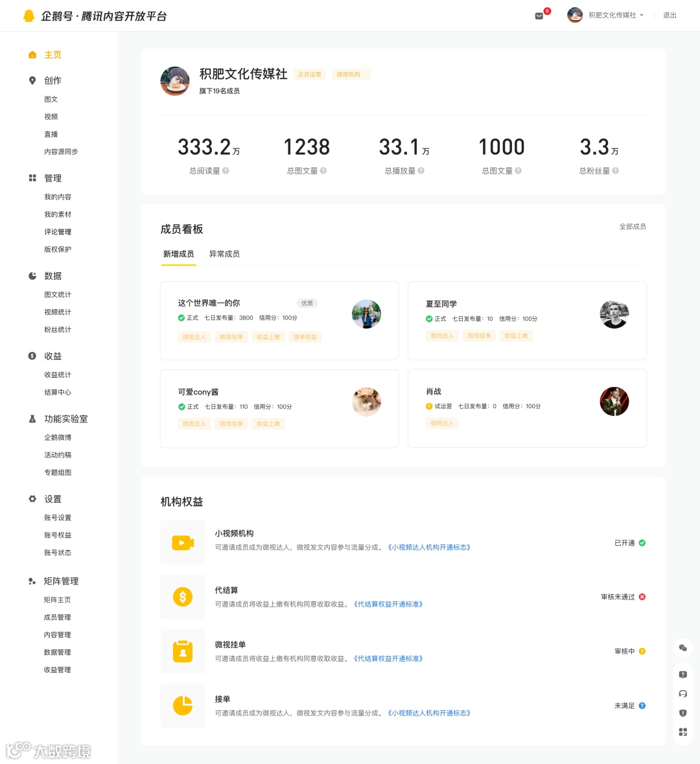
Task: Open 评论管理 in sidebar
Action: 58,232
